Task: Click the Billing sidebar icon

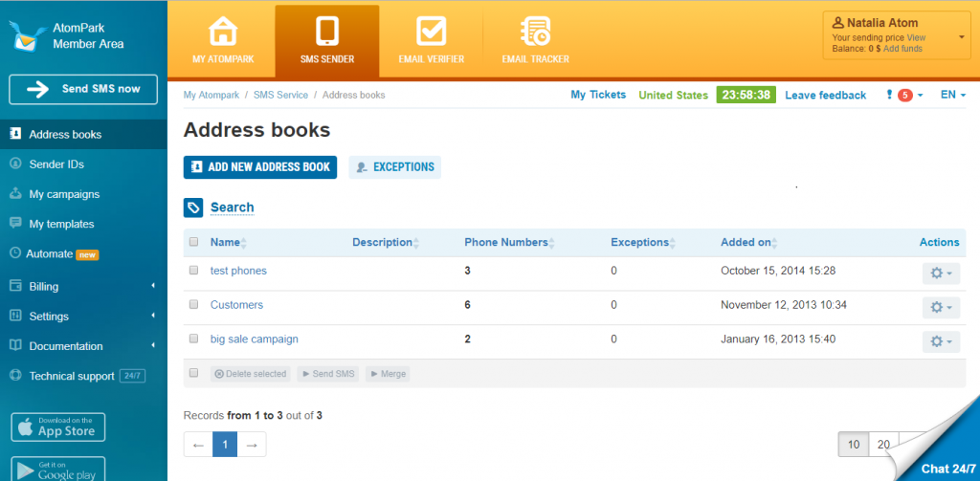Action: [x=15, y=286]
